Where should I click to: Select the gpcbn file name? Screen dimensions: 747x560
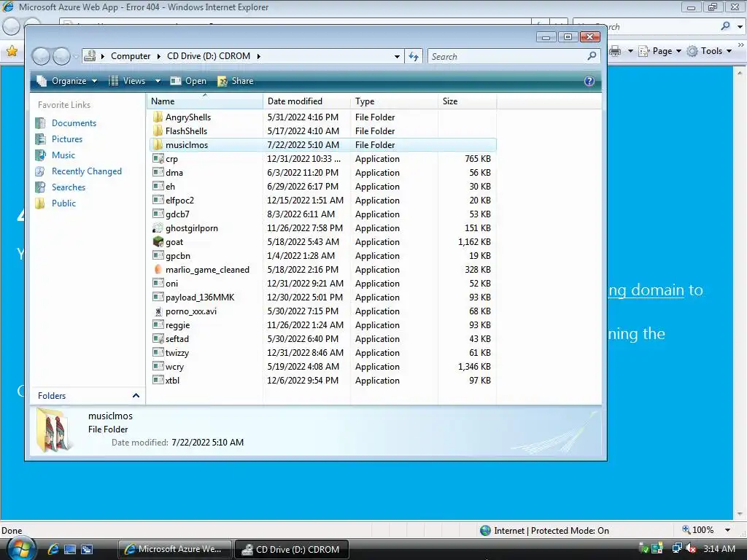(x=178, y=256)
